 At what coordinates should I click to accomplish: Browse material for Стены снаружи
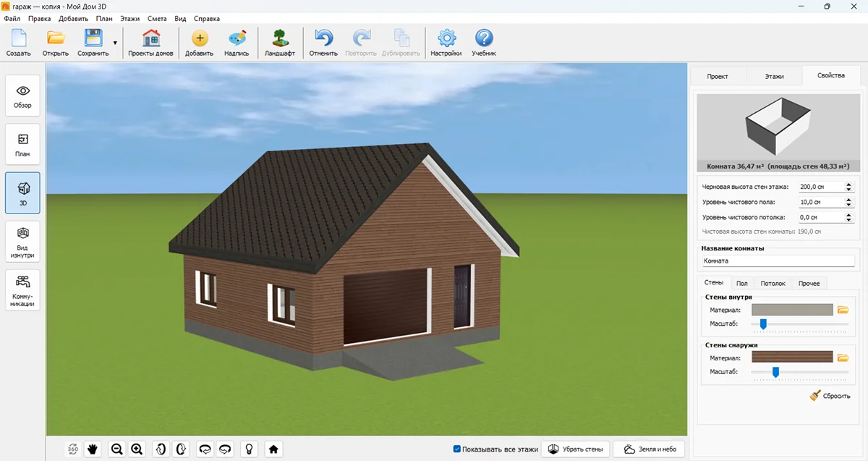843,357
